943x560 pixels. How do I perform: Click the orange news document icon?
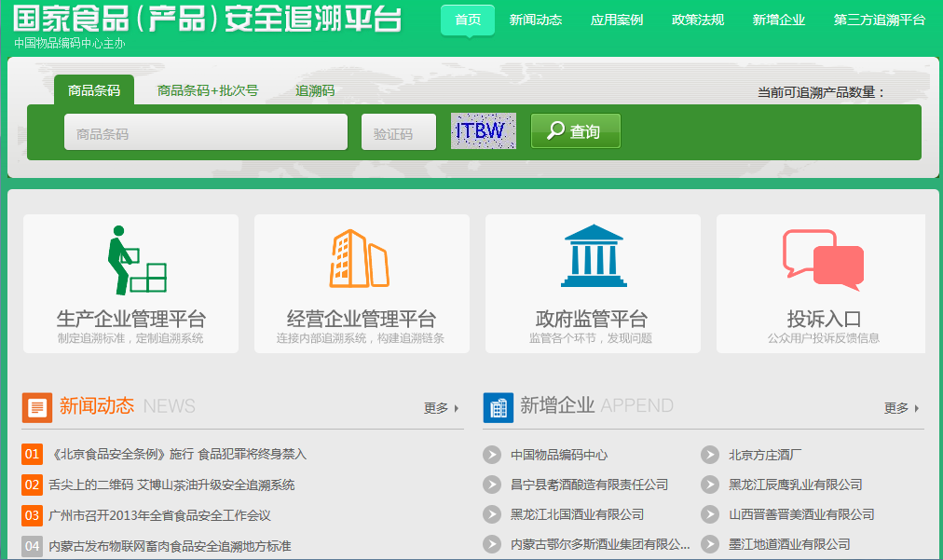(37, 407)
